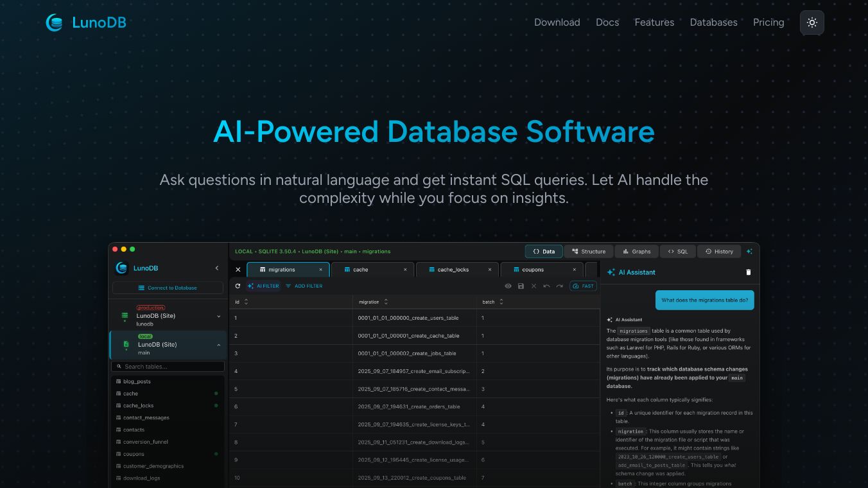Click the AI sparkle icon beside History
868x488 pixels.
click(x=749, y=252)
